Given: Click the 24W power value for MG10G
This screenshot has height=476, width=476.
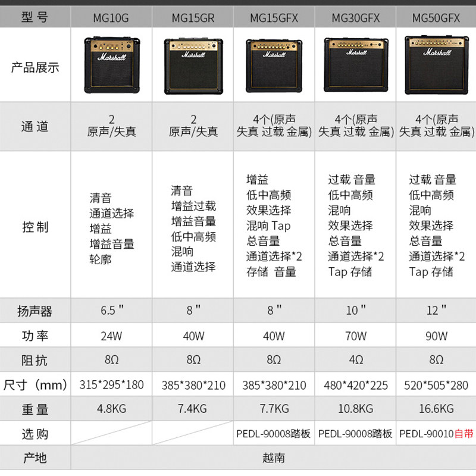Looking at the screenshot, I should click(111, 335).
